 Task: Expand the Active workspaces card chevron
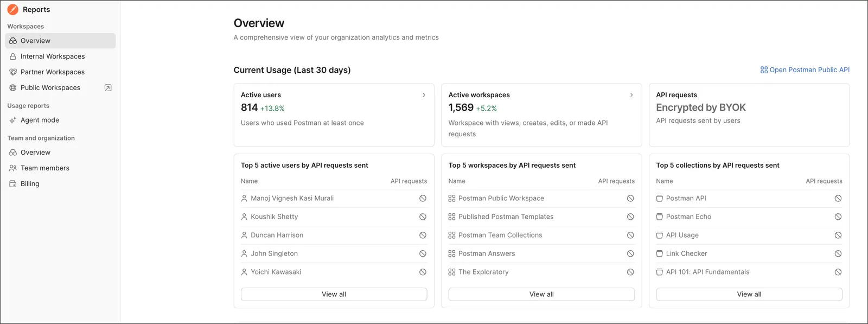pos(631,95)
